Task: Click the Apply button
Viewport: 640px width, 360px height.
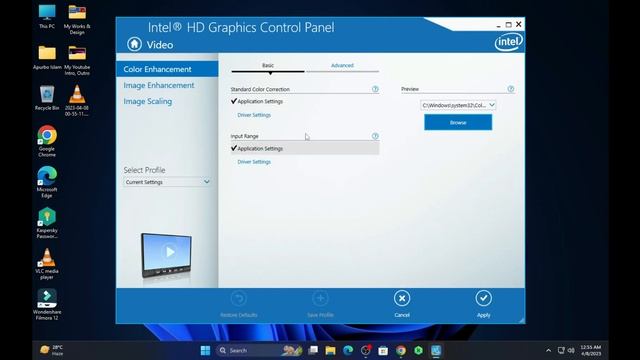Action: [484, 304]
